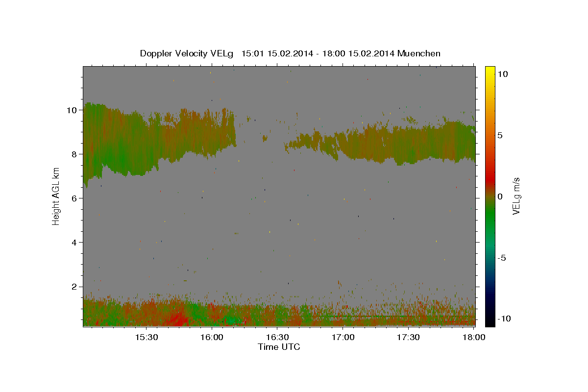The height and width of the screenshot is (392, 588).
Task: Click the plot title 'Doppler Velocity VELg'
Action: pyautogui.click(x=188, y=53)
